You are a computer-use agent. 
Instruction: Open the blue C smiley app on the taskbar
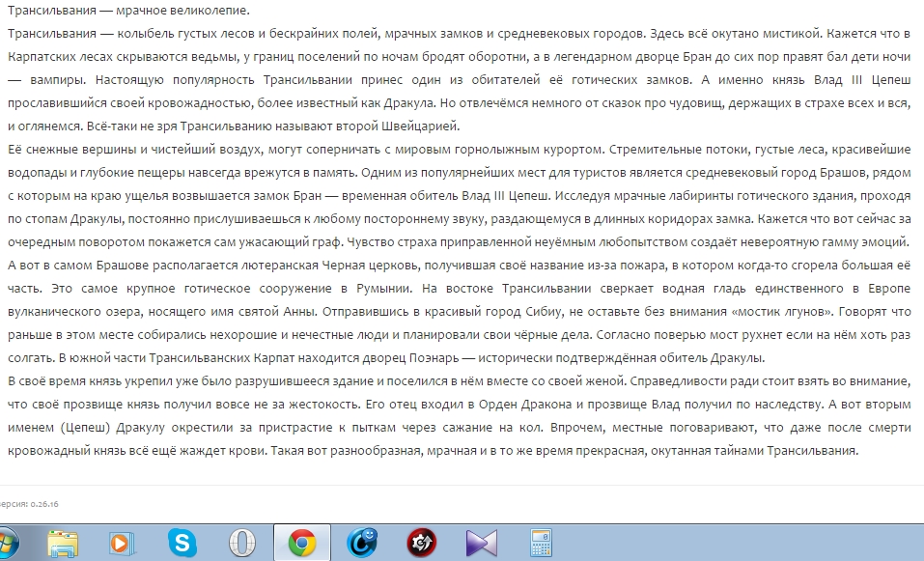[x=362, y=542]
